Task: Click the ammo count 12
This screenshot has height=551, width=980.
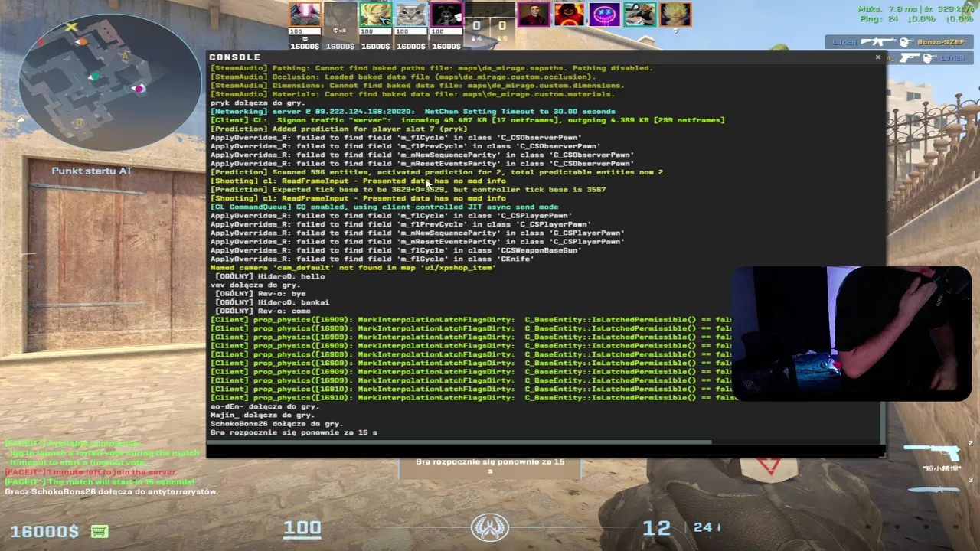Action: click(657, 528)
